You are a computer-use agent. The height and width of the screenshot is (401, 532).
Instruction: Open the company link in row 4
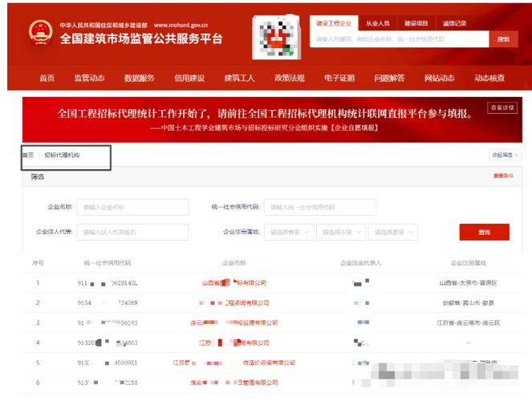234,342
